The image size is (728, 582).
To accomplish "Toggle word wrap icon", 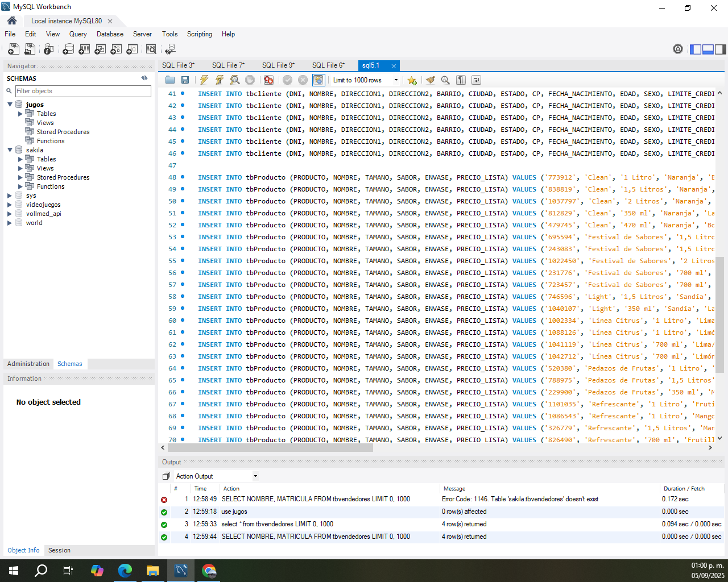I will [476, 80].
